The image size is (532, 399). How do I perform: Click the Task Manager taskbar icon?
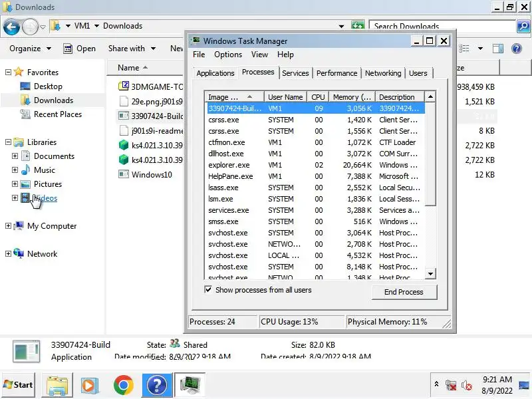[190, 385]
